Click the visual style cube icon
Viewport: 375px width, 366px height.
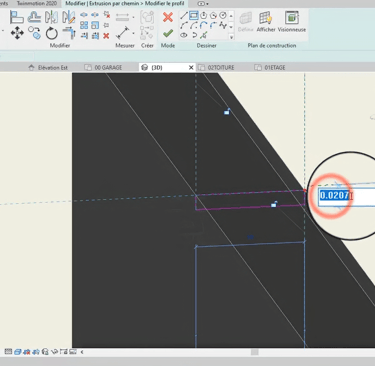pos(18,352)
